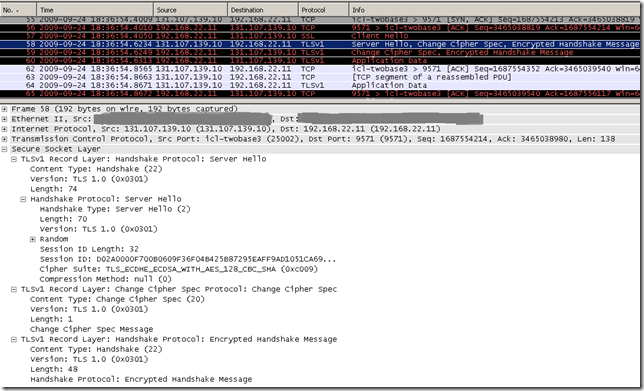Select the Length: 74 field
This screenshot has height=391, width=644.
coord(54,189)
